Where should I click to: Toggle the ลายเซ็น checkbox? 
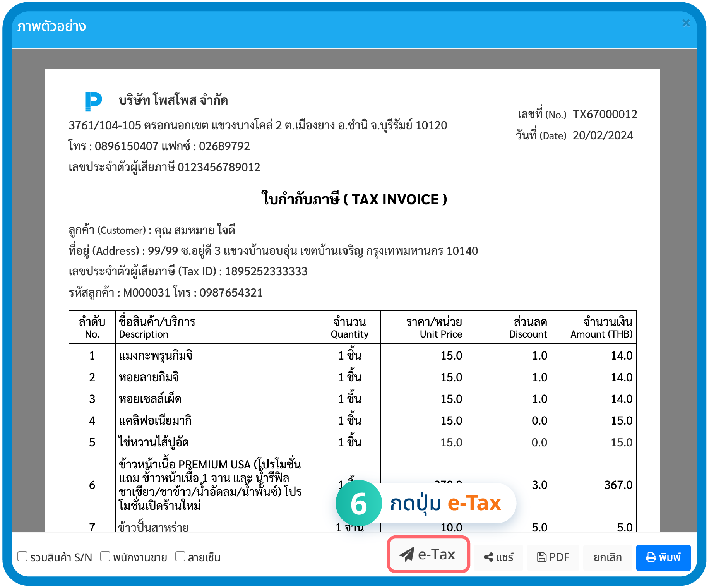point(180,557)
